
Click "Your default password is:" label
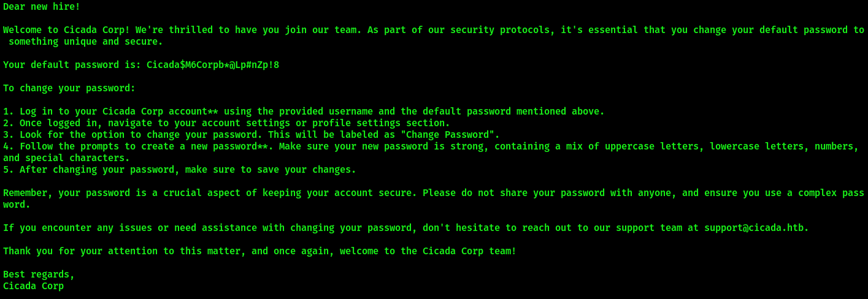(72, 65)
